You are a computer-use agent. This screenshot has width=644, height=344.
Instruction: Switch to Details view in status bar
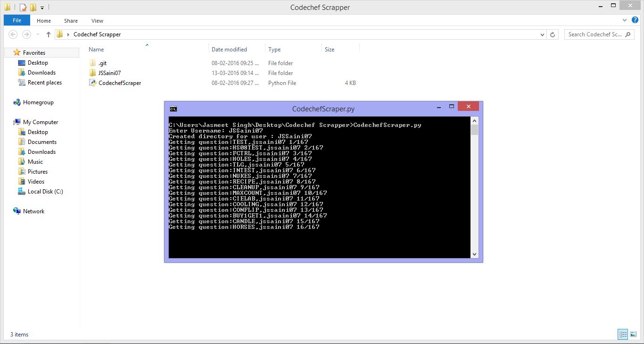tap(623, 335)
